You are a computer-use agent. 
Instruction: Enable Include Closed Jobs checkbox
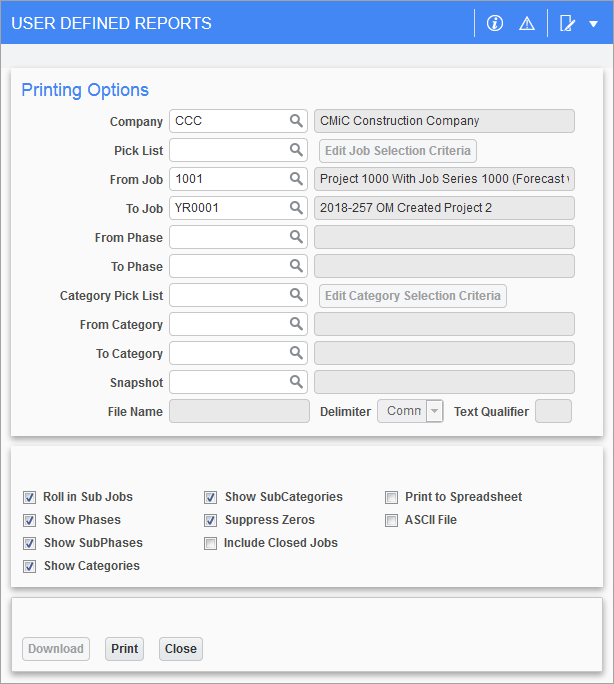[210, 543]
